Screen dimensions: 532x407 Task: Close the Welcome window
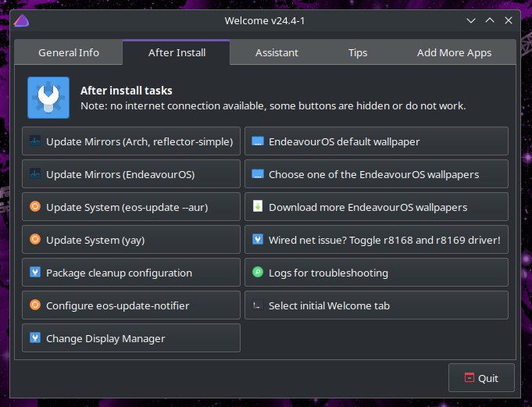[x=509, y=20]
